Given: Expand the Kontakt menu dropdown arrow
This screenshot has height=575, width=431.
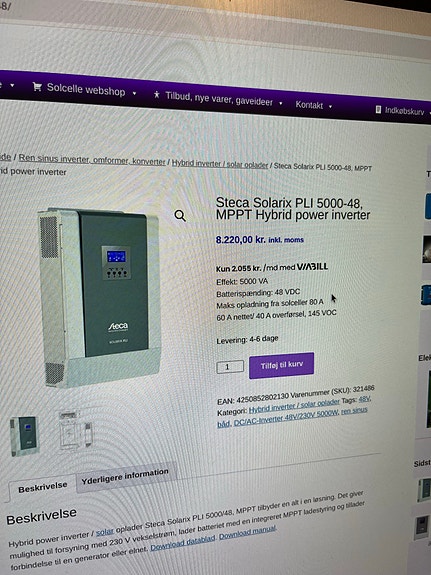Looking at the screenshot, I should [x=330, y=106].
